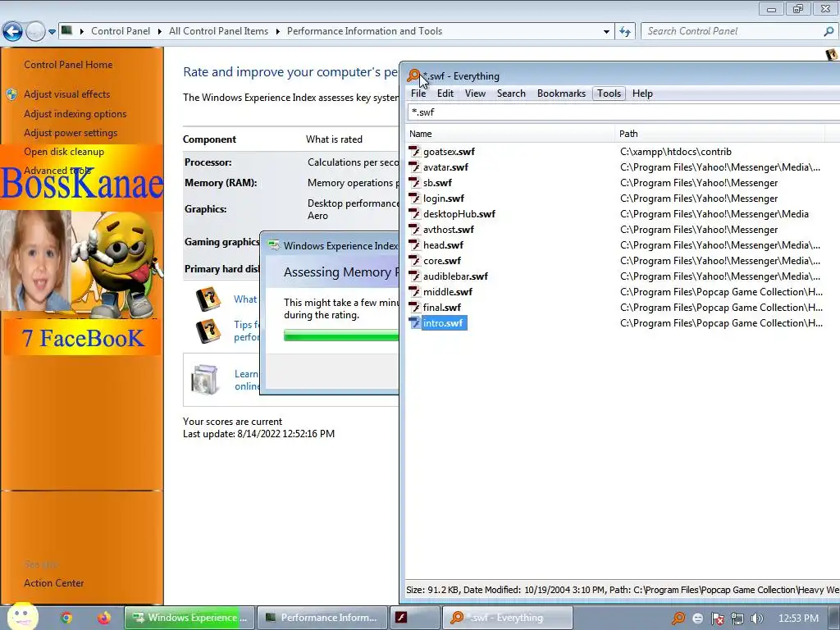Open Firefox from the taskbar
Screen dimensions: 840x630
[x=104, y=618]
